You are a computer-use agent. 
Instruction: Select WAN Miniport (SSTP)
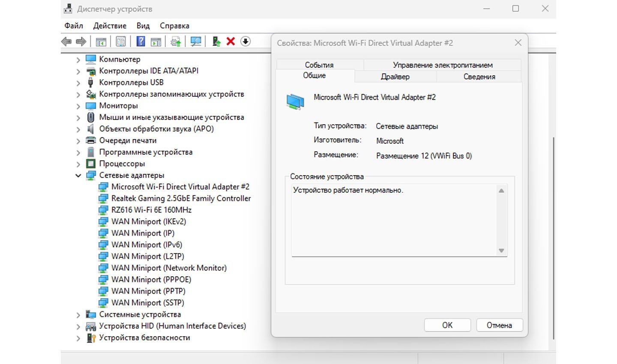click(x=148, y=302)
